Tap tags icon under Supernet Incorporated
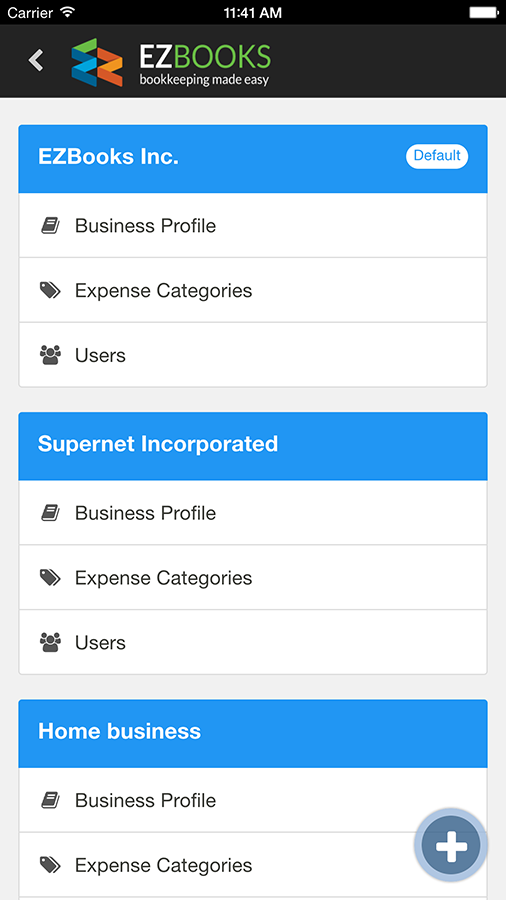This screenshot has width=506, height=900. point(50,577)
